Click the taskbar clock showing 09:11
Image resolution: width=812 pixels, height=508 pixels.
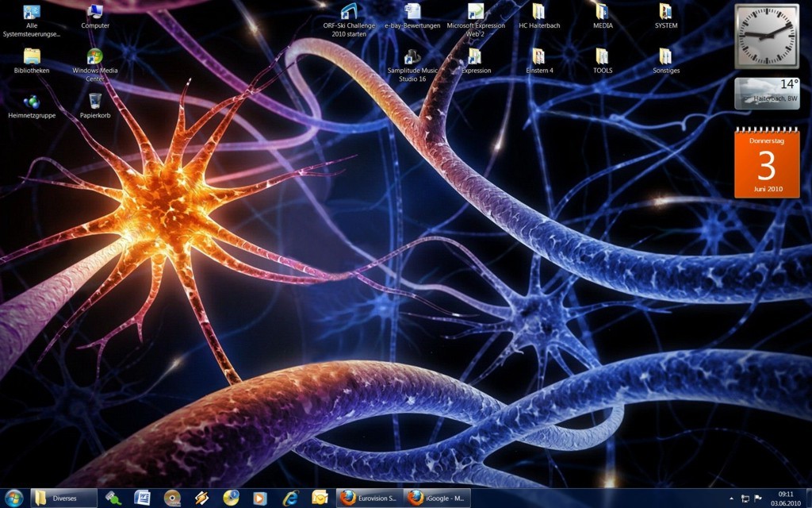click(785, 498)
